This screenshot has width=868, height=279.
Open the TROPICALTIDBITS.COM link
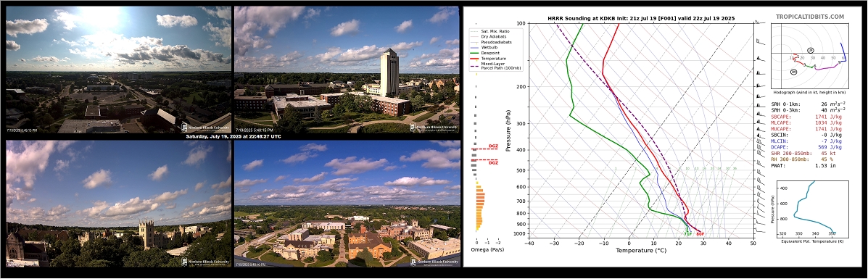810,17
